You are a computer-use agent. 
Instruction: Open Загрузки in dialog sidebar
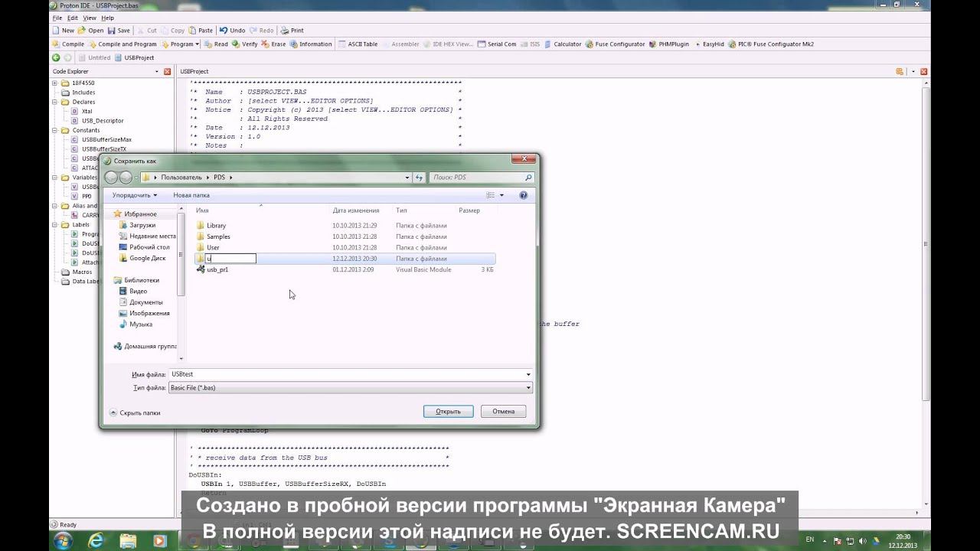pyautogui.click(x=142, y=225)
